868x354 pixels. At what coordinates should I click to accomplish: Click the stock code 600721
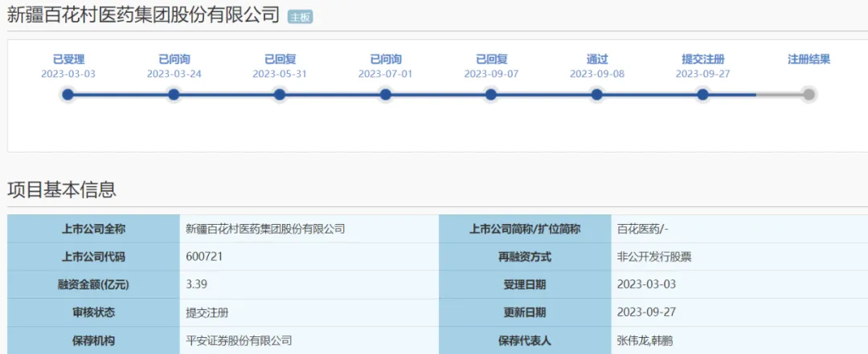pyautogui.click(x=204, y=257)
